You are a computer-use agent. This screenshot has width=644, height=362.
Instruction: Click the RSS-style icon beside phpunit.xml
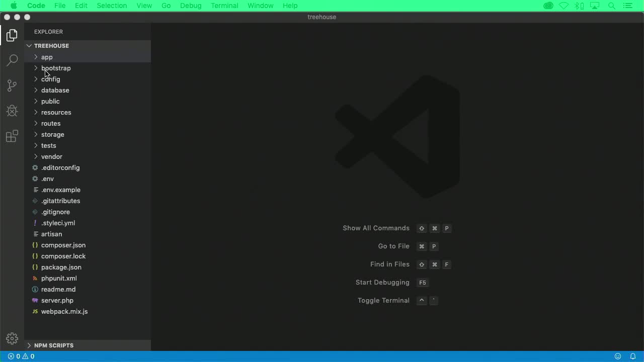point(35,278)
